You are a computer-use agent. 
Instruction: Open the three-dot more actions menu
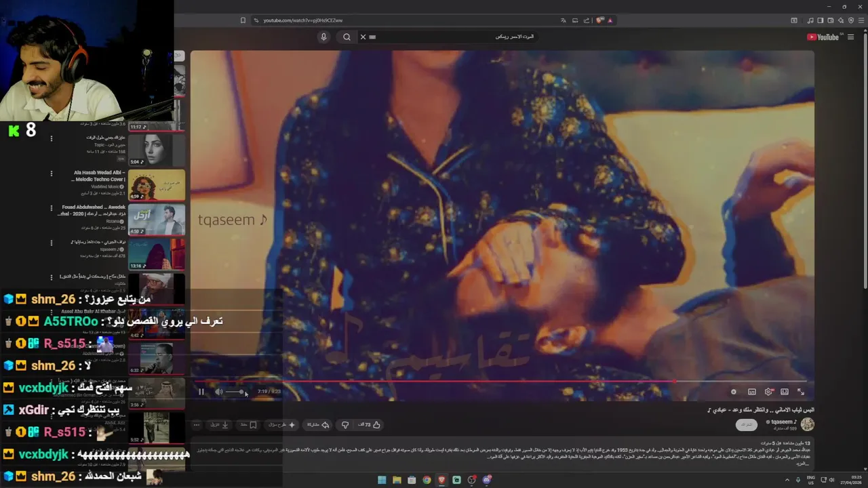197,425
